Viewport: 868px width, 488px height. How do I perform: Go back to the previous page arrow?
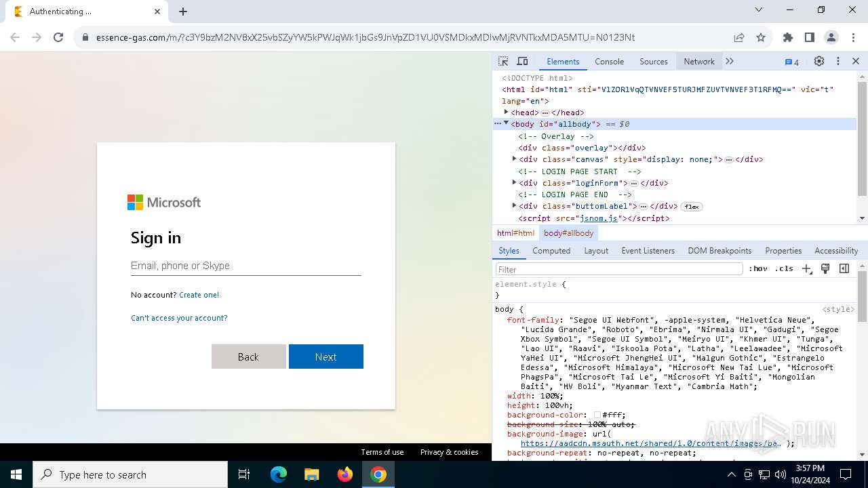pyautogui.click(x=15, y=37)
